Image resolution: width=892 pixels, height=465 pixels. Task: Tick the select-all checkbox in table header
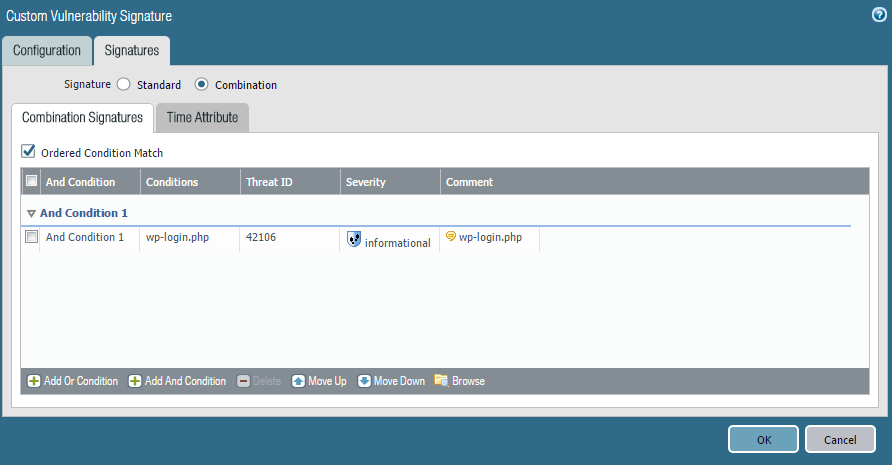(x=31, y=181)
